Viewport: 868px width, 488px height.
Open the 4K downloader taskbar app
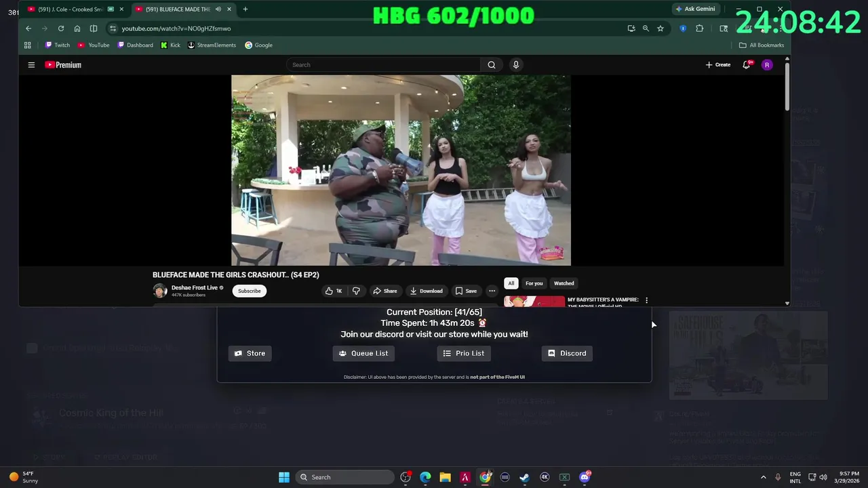pos(545,477)
